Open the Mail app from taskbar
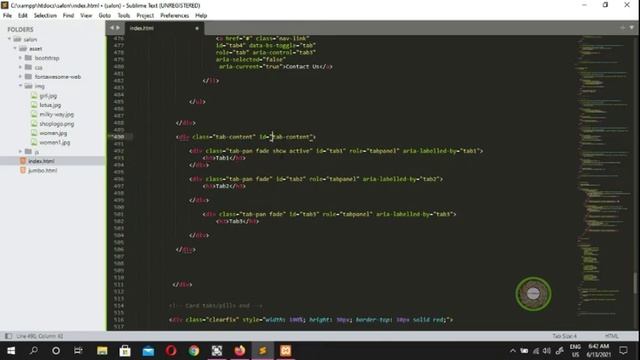The height and width of the screenshot is (360, 640). [x=148, y=351]
